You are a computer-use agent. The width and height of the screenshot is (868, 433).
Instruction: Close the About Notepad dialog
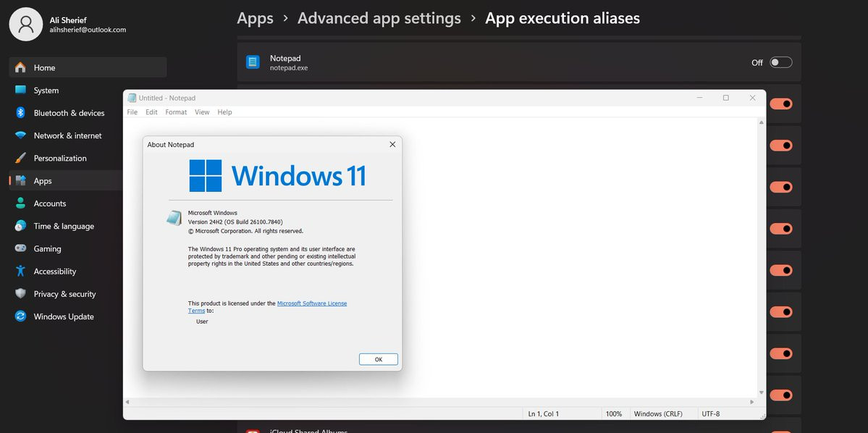point(392,145)
